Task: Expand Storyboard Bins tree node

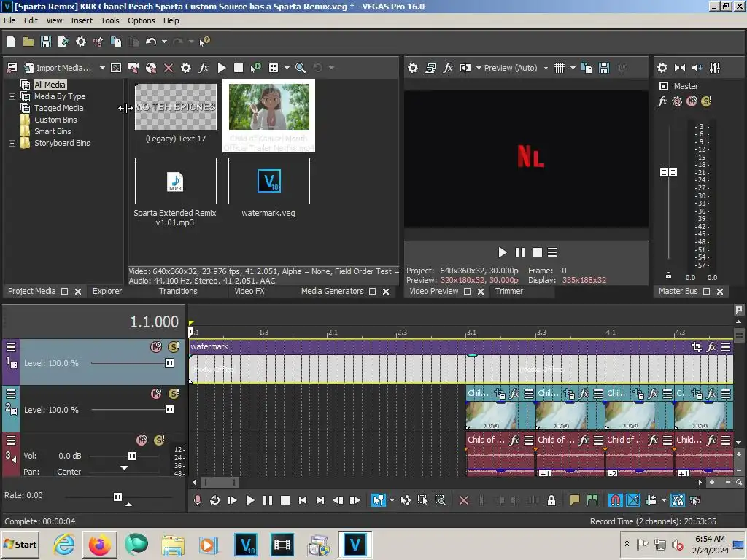Action: tap(12, 144)
